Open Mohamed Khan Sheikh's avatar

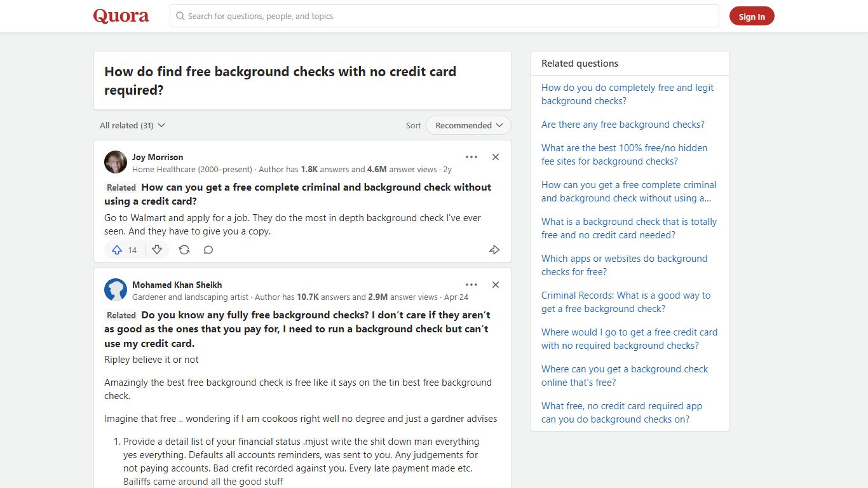click(x=116, y=290)
